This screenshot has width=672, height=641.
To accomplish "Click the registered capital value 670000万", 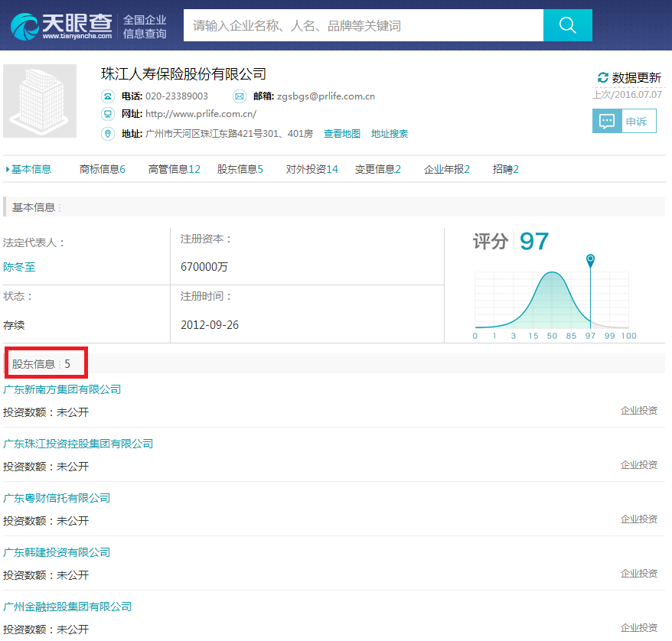I will pos(204,267).
